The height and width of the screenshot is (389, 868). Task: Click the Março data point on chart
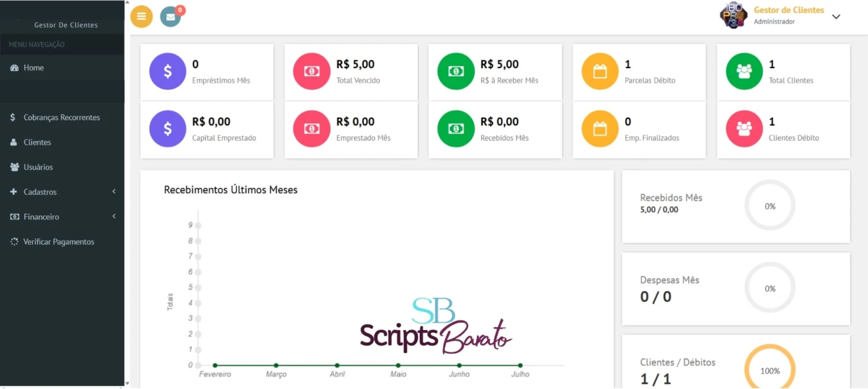[x=276, y=365]
